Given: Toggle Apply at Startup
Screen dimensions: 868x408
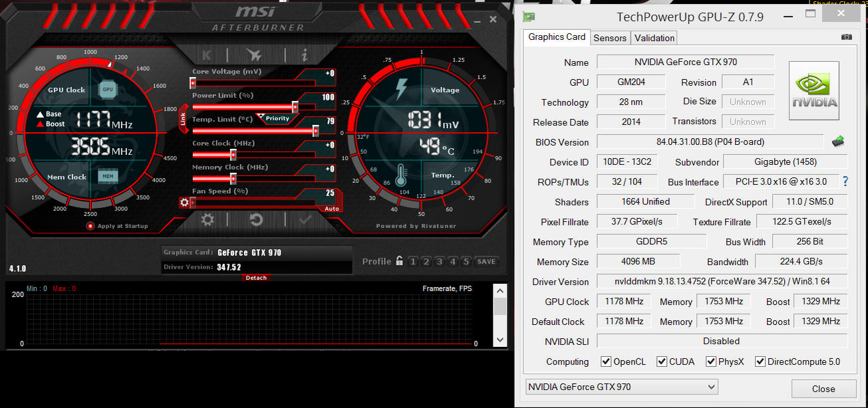Looking at the screenshot, I should coord(90,226).
